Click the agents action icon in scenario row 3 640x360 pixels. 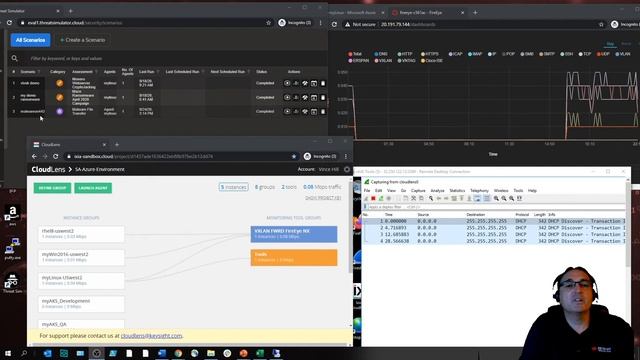click(x=296, y=111)
